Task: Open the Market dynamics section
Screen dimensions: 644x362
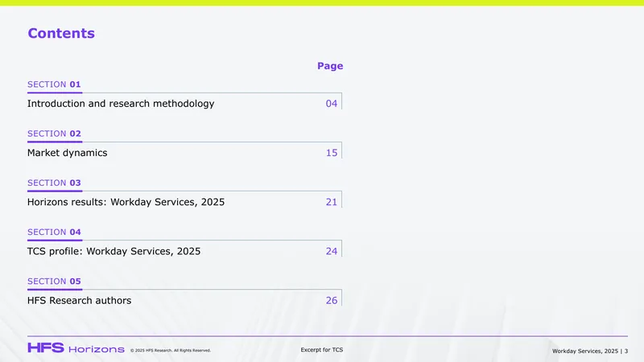Action: point(68,153)
